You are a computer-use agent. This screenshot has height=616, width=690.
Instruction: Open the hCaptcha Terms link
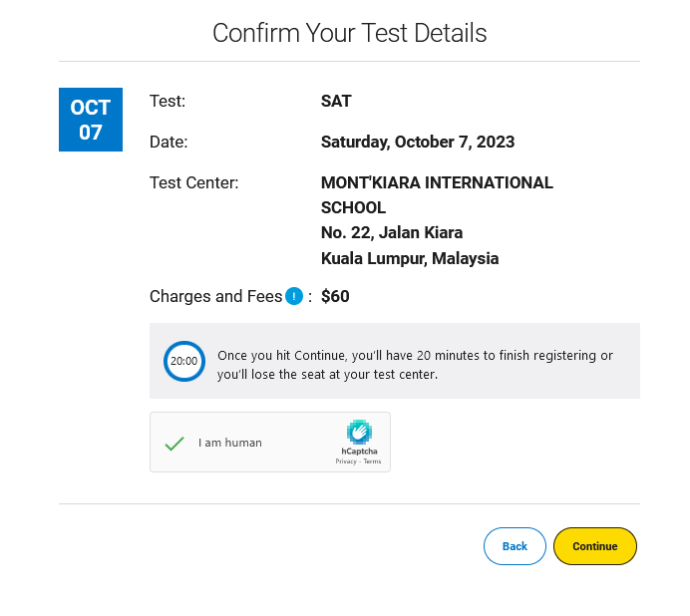(372, 462)
